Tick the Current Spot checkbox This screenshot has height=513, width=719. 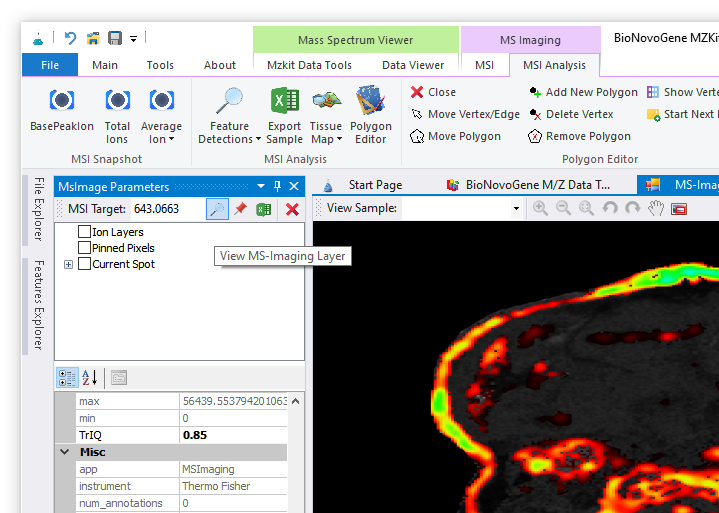pyautogui.click(x=85, y=264)
